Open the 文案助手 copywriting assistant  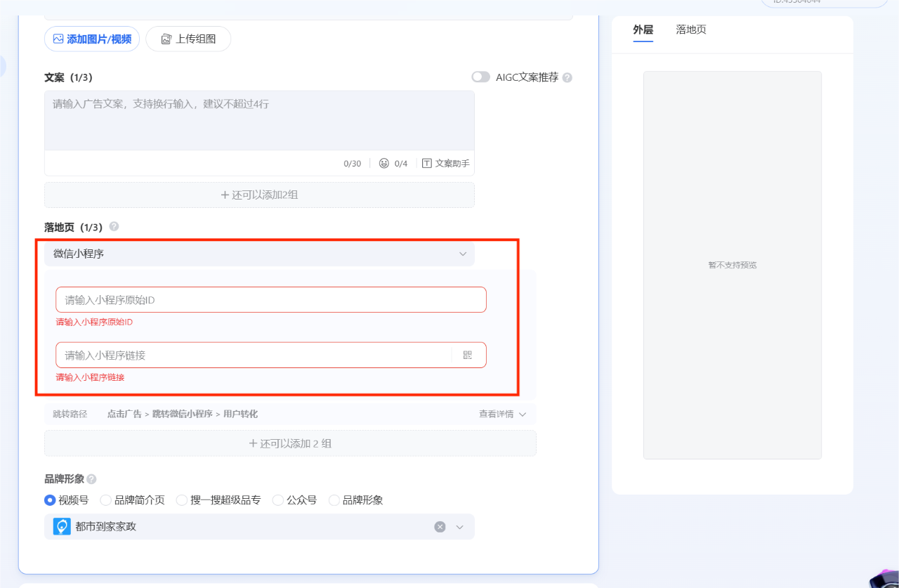446,163
